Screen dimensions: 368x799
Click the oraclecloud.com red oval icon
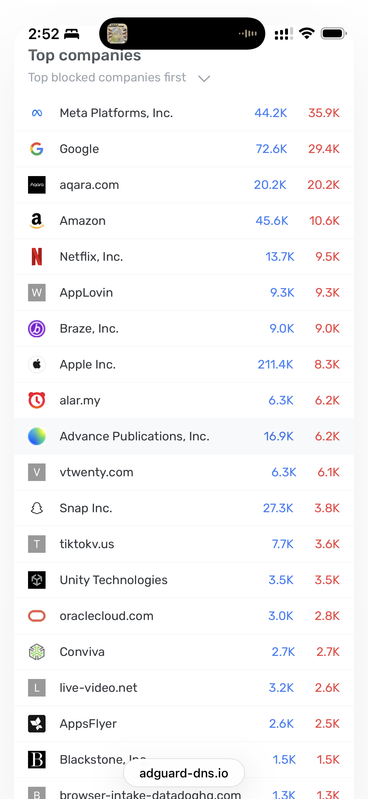[37, 616]
